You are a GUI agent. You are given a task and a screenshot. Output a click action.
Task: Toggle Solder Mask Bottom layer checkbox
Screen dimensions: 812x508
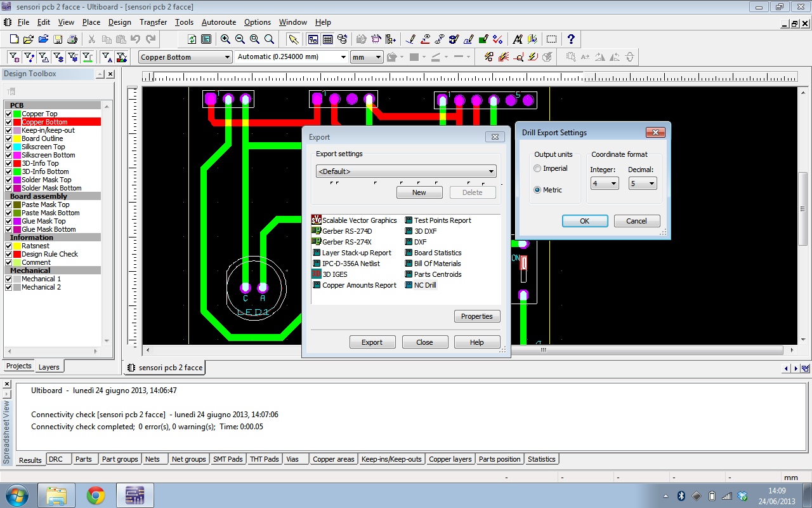tap(8, 188)
